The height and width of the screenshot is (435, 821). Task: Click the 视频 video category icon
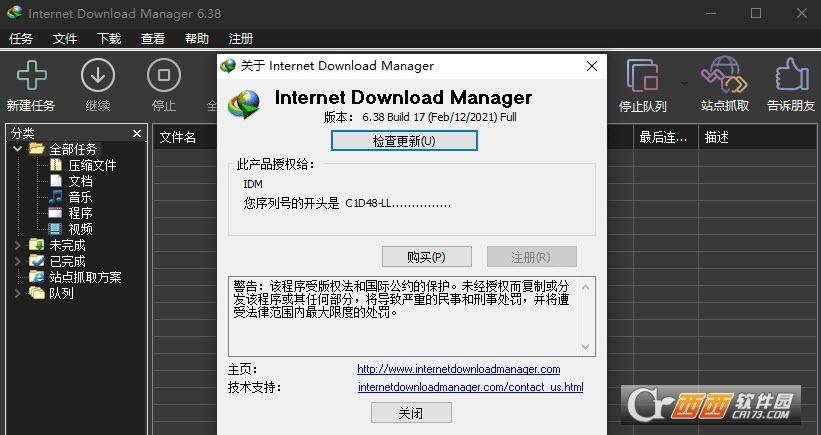point(56,229)
